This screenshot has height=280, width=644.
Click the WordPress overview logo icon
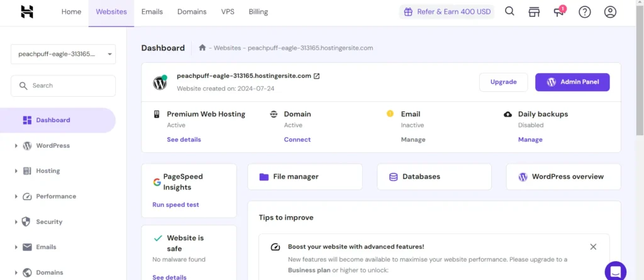pyautogui.click(x=523, y=177)
